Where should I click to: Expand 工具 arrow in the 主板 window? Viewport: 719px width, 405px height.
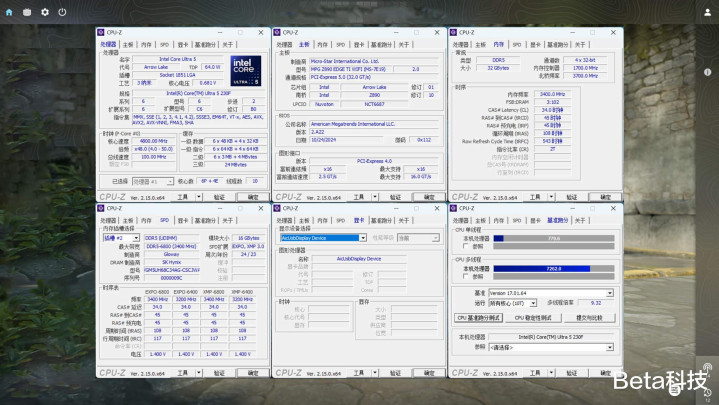coord(375,197)
